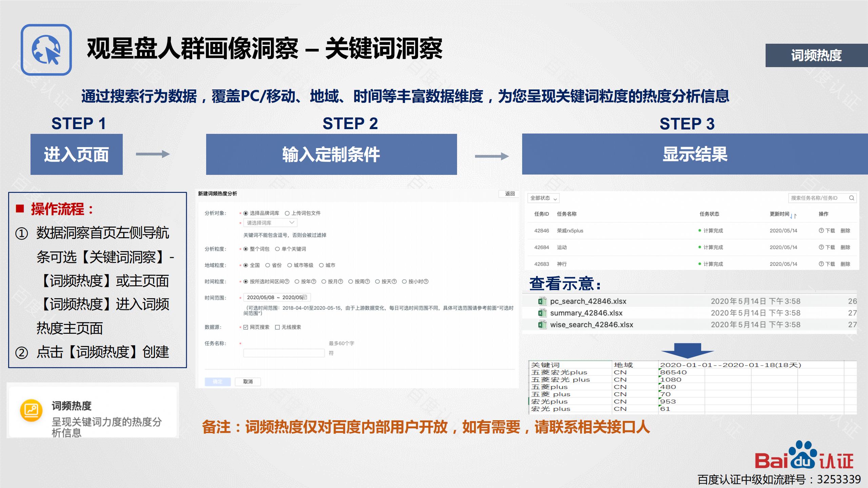The height and width of the screenshot is (488, 868).
Task: Click the 搜索任务名称/任务ID search field
Action: [x=822, y=198]
